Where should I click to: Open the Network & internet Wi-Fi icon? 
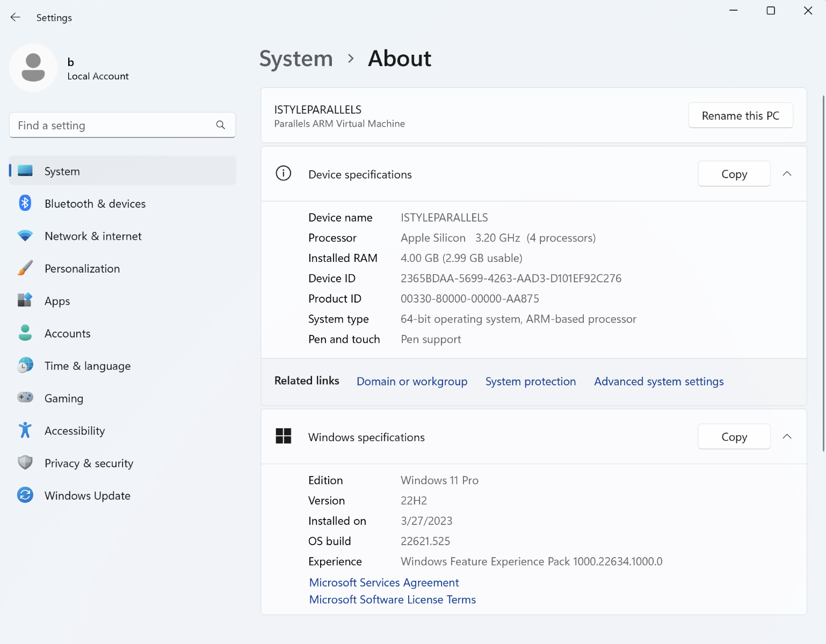click(x=25, y=236)
